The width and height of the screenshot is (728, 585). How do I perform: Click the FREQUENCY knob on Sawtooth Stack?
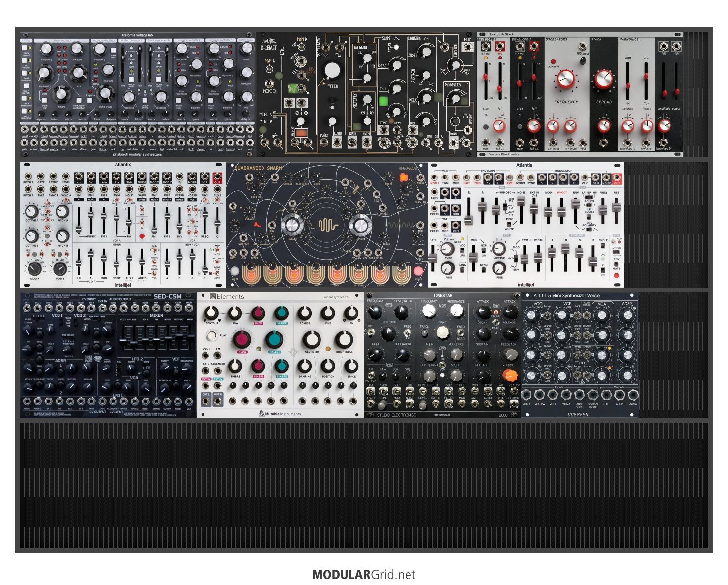click(x=566, y=79)
